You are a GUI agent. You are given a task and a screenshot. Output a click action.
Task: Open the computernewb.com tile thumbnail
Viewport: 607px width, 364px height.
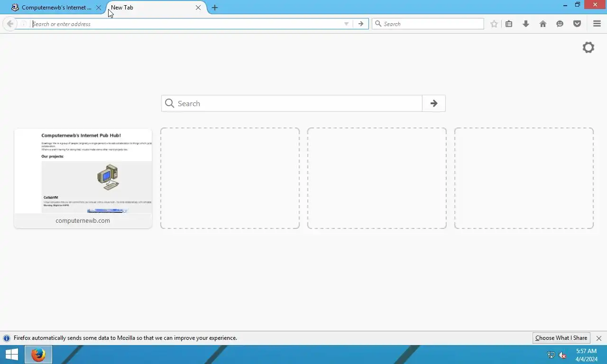coord(83,171)
